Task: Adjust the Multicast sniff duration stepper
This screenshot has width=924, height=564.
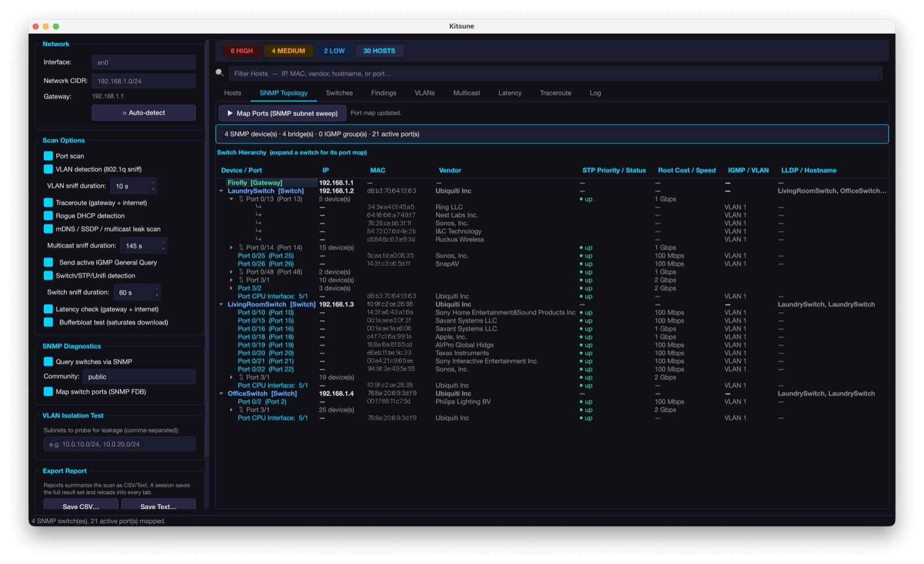Action: point(163,246)
